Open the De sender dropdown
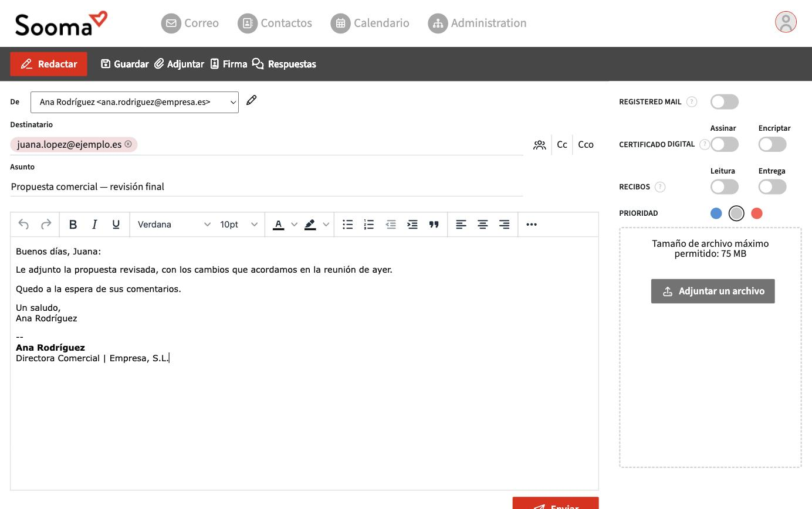 pyautogui.click(x=134, y=102)
